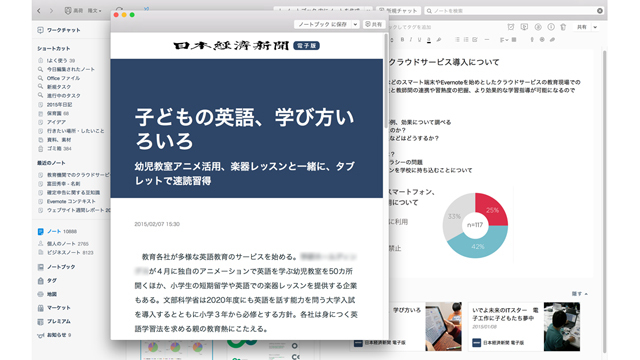Screen dimensions: 640x360
Task: Open ノートブック in the sidebar
Action: (56, 267)
